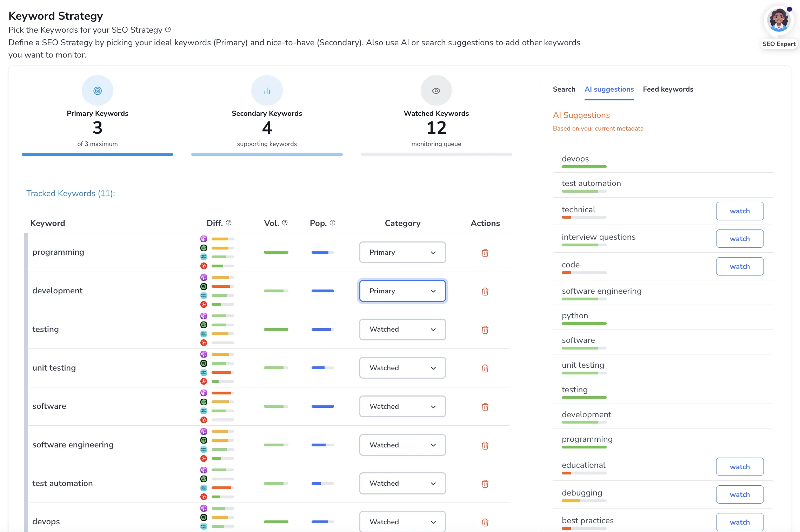Open category dropdown for devops
Screen dimensions: 800x532
click(x=402, y=522)
